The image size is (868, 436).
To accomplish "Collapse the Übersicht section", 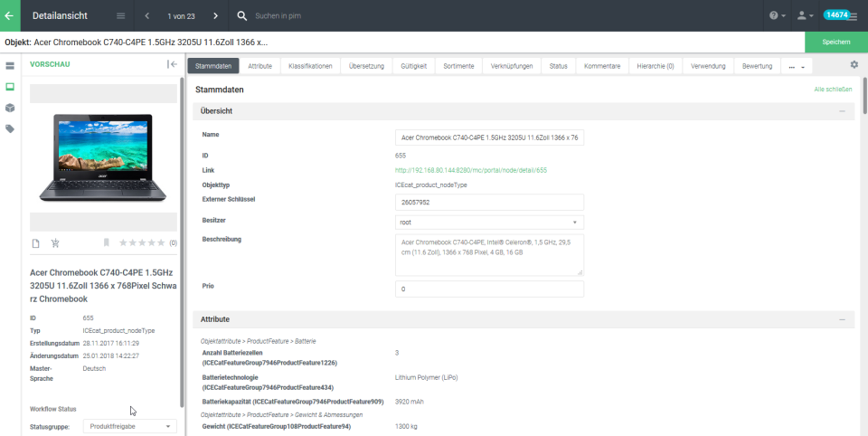I will (x=842, y=111).
